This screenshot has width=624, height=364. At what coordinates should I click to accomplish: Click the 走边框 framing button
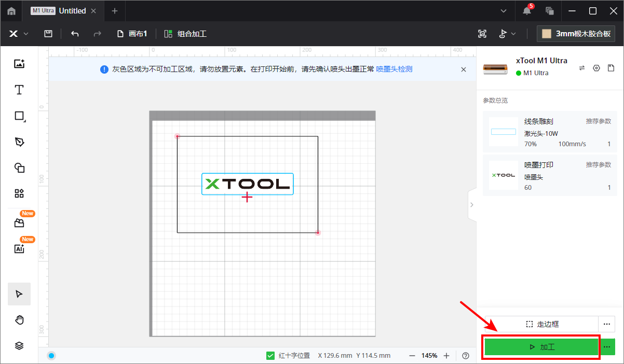point(542,325)
